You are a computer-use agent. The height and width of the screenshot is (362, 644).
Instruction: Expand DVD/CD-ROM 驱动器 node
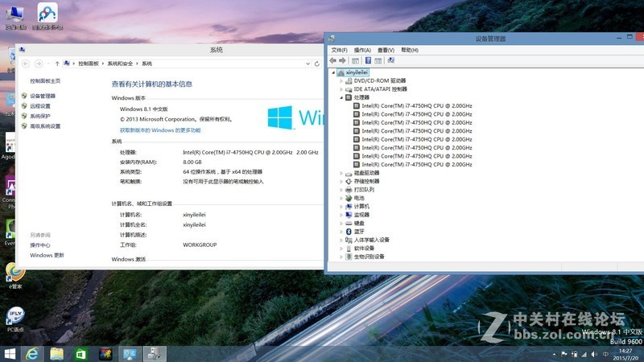341,81
